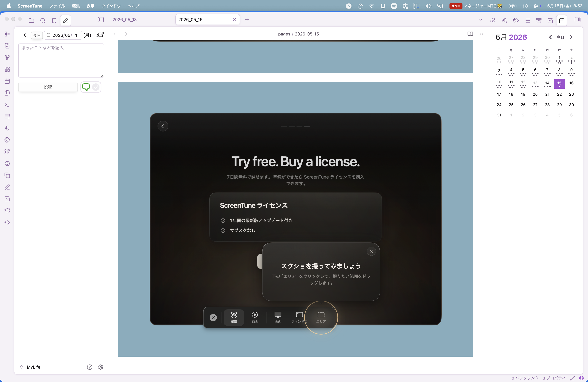The width and height of the screenshot is (588, 382).
Task: Open the terminal prompt icon in left ribbon
Action: [7, 105]
